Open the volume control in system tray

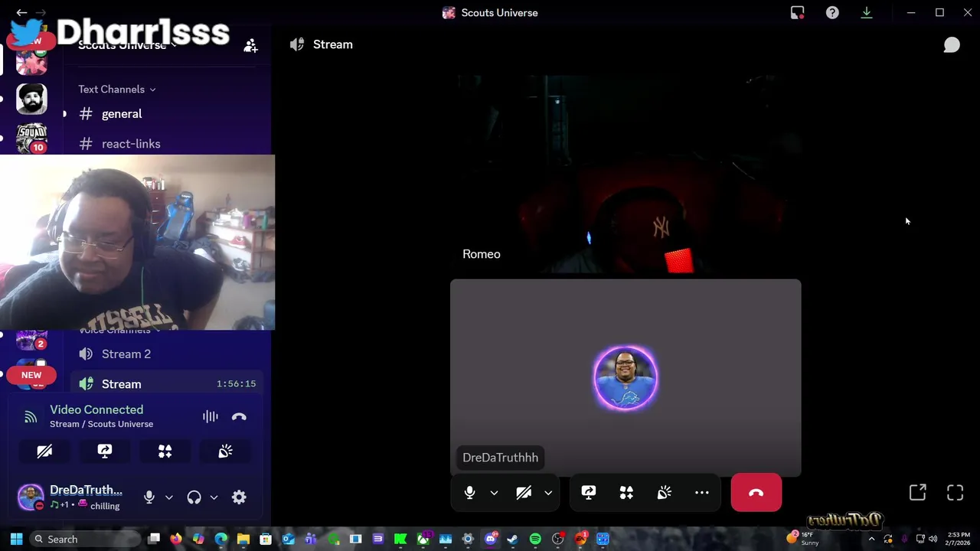tap(933, 539)
